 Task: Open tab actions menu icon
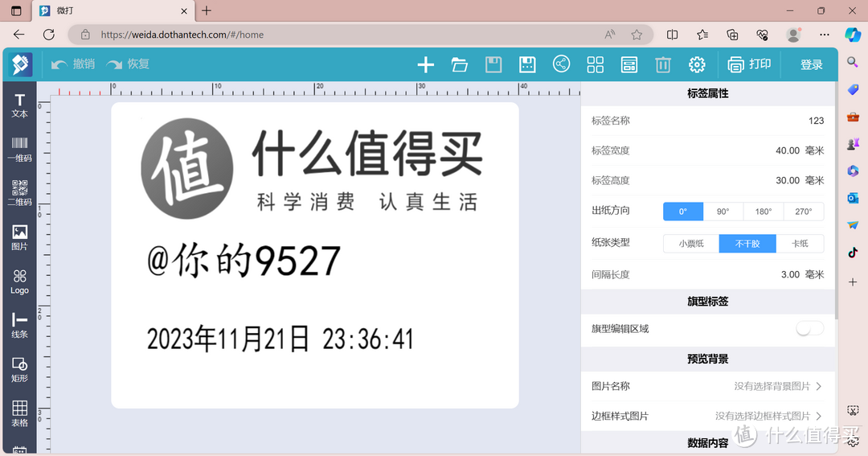tap(16, 10)
